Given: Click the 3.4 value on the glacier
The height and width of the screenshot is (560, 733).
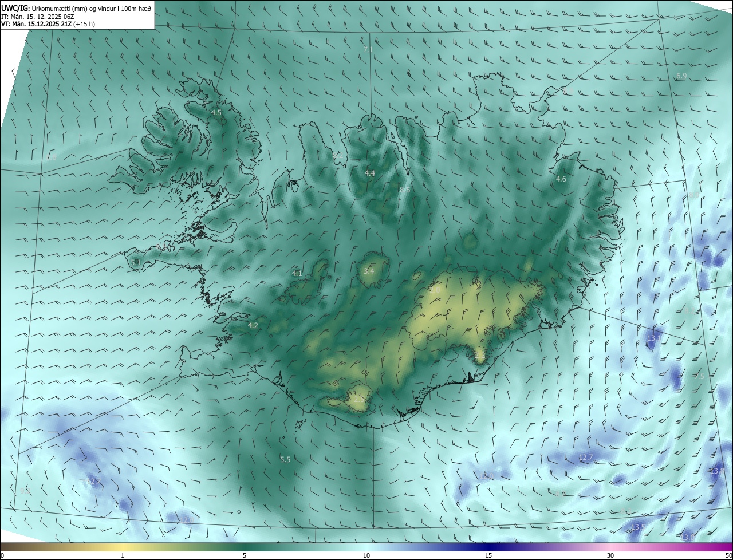Looking at the screenshot, I should [369, 271].
